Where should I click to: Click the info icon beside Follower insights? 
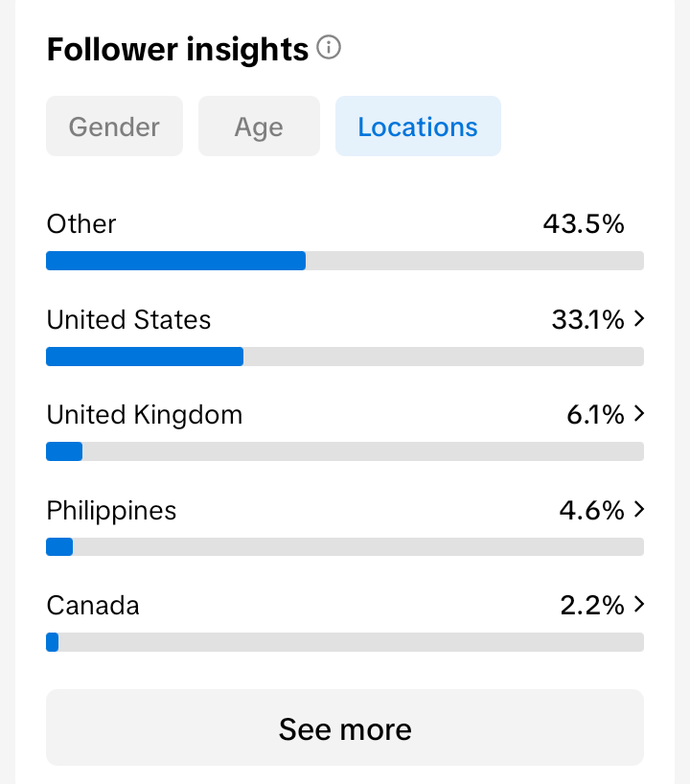coord(329,48)
